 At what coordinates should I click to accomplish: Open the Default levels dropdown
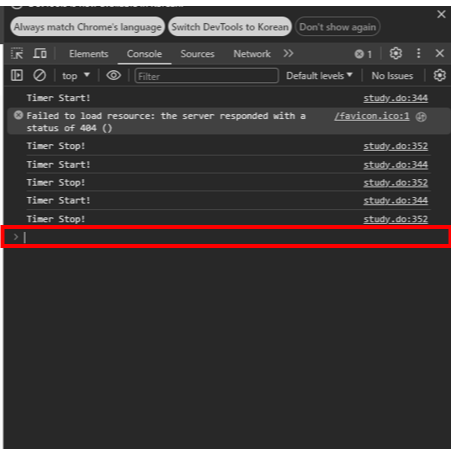pyautogui.click(x=319, y=76)
